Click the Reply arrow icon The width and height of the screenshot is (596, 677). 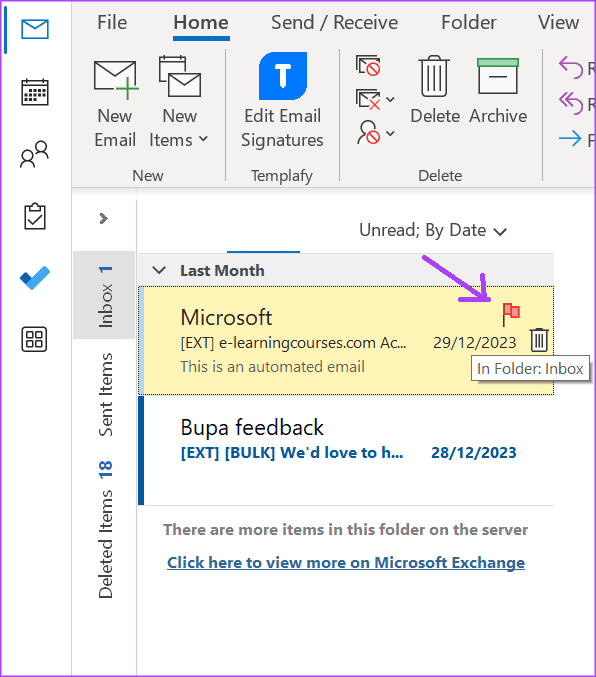[x=571, y=68]
